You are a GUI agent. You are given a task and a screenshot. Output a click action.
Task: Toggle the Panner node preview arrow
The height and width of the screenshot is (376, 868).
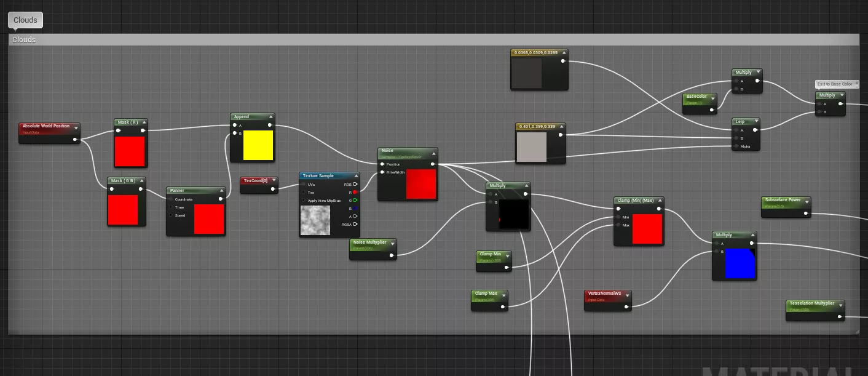[221, 191]
